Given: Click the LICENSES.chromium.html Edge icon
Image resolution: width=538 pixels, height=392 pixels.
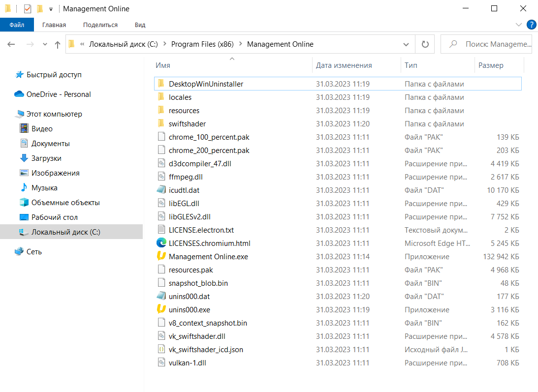Looking at the screenshot, I should (161, 243).
